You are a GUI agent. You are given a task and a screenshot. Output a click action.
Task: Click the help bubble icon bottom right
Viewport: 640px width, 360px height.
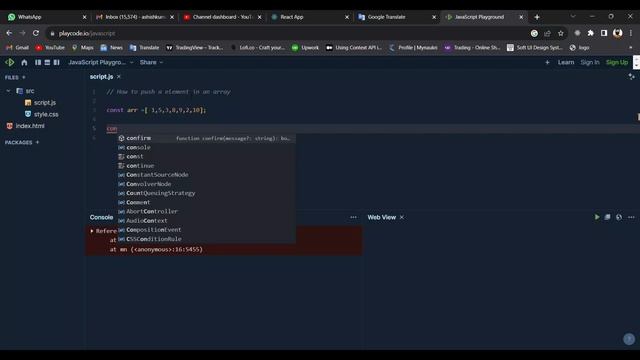pos(629,339)
